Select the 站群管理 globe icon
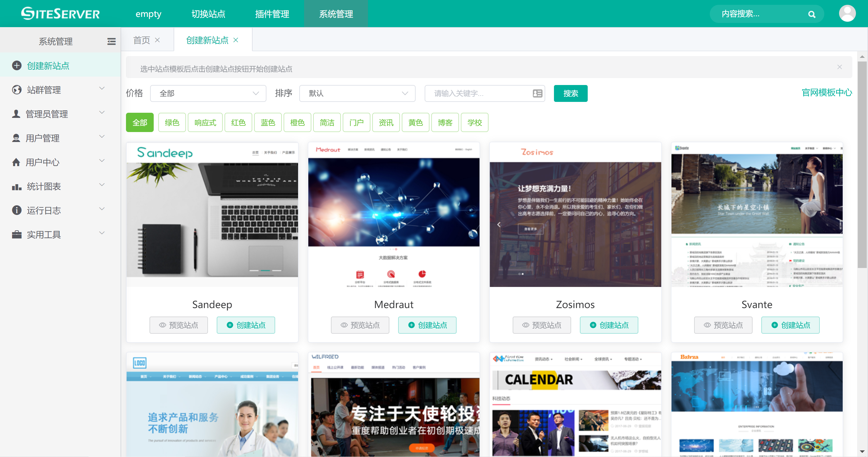 coord(17,90)
